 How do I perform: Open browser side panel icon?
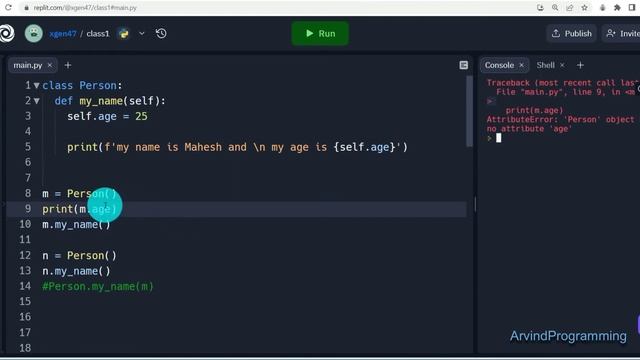point(632,7)
